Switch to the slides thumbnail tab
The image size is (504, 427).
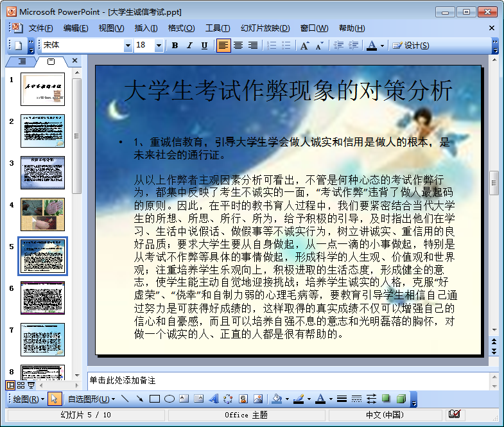[51, 61]
